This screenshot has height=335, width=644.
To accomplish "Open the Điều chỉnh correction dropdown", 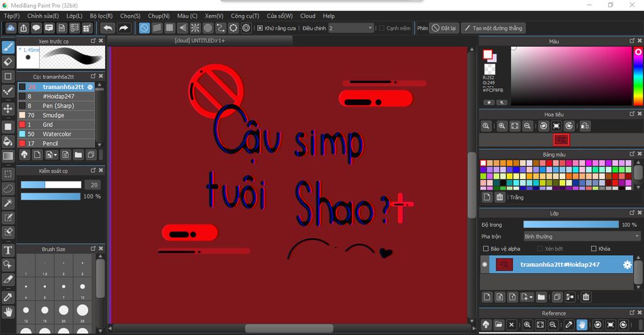I will click(351, 28).
